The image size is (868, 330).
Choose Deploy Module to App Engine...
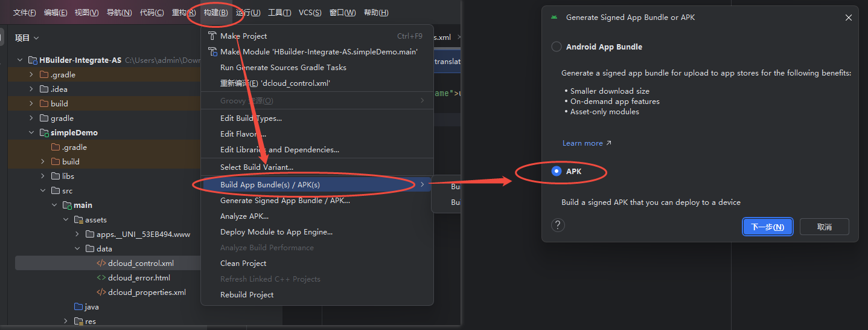(317, 231)
